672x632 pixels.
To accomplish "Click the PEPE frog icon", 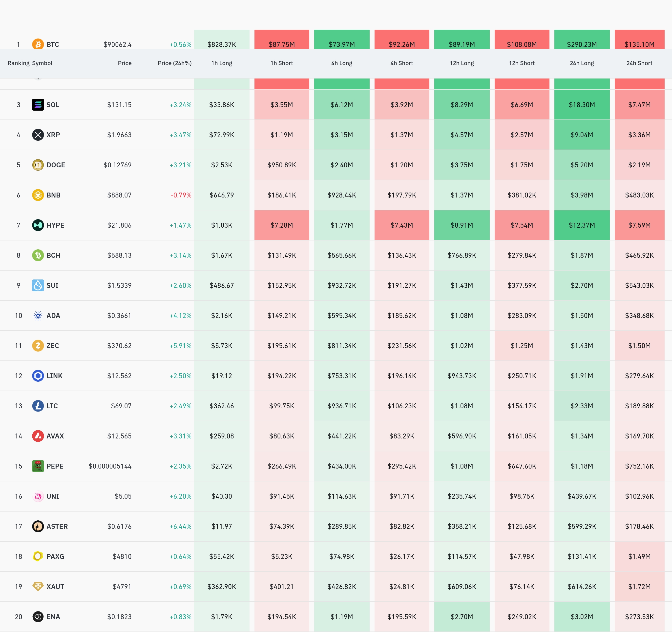I will (38, 466).
